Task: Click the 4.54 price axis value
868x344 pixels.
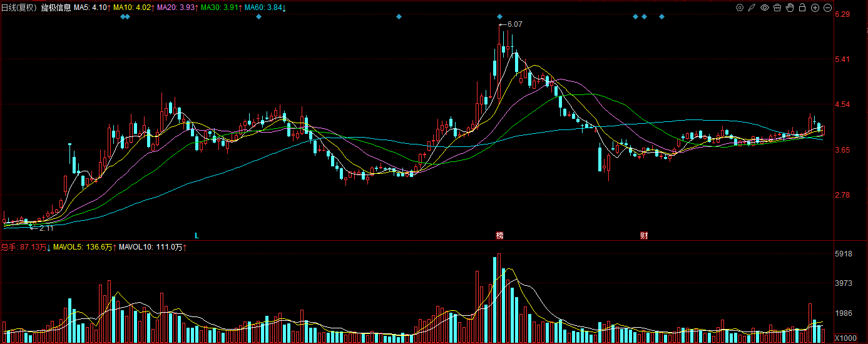Action: click(x=844, y=104)
